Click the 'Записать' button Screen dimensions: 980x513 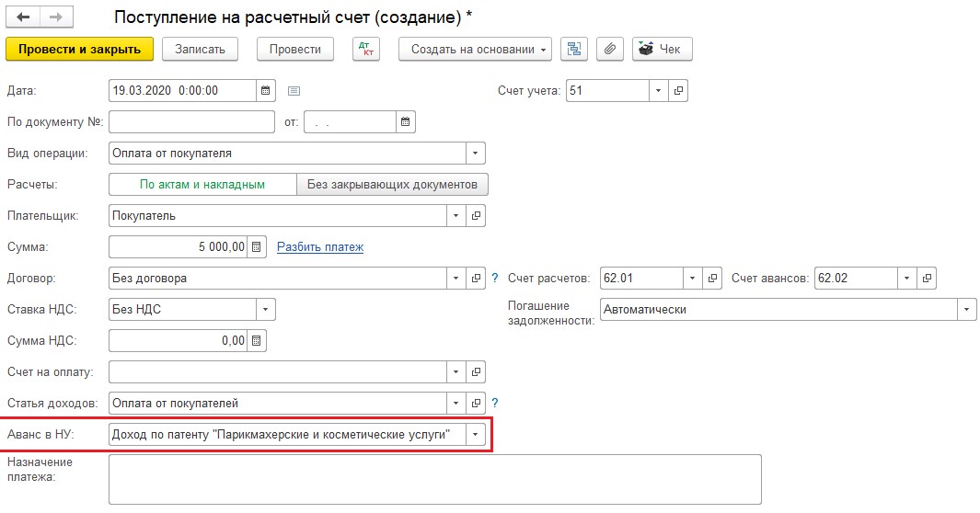[x=201, y=49]
